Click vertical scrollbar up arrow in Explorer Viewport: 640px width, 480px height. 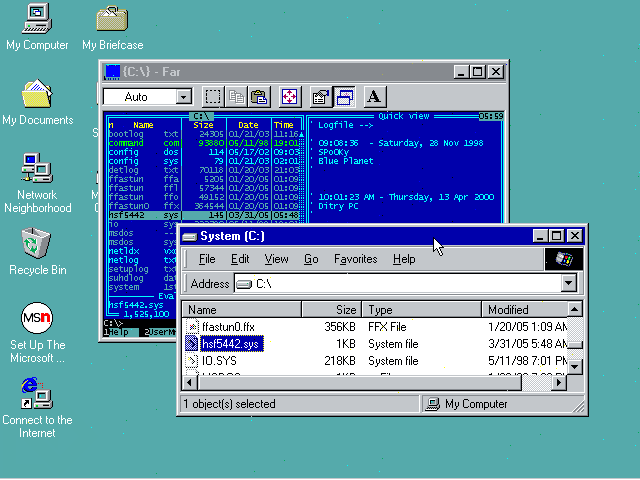[575, 309]
